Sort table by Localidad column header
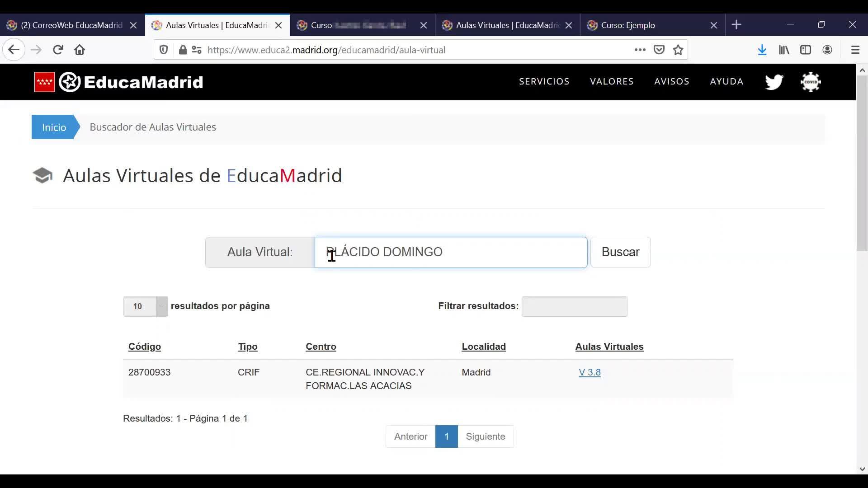This screenshot has height=488, width=868. (x=483, y=347)
